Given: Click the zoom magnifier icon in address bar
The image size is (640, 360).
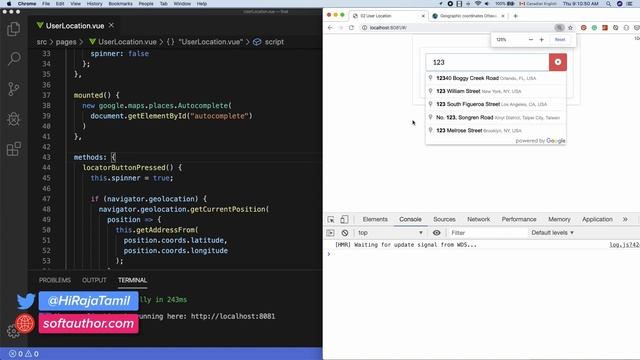Looking at the screenshot, I should [x=559, y=27].
